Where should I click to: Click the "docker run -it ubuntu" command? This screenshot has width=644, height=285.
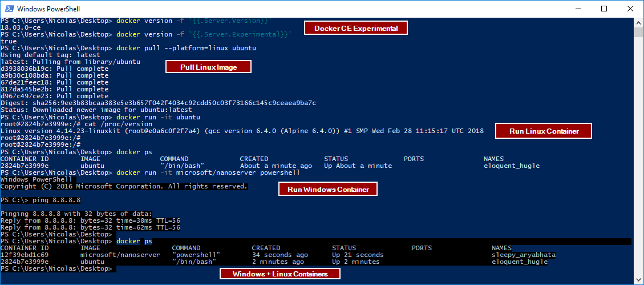[x=159, y=117]
